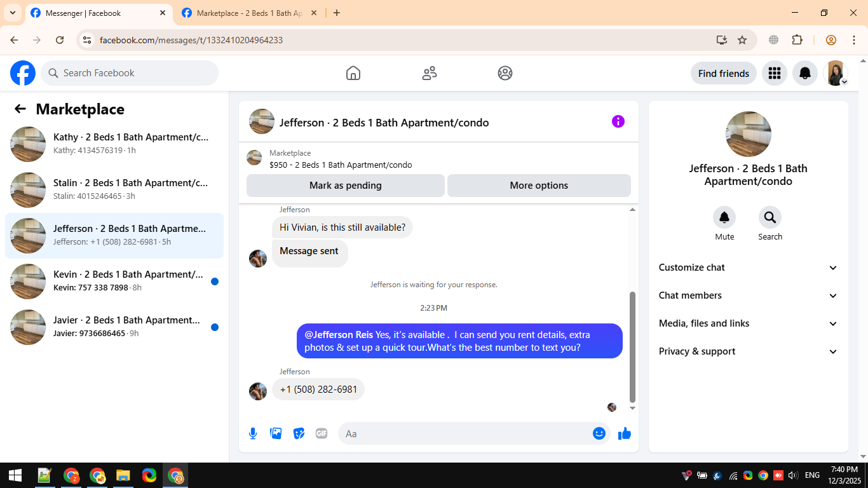Expand the Chat members section

pos(748,295)
